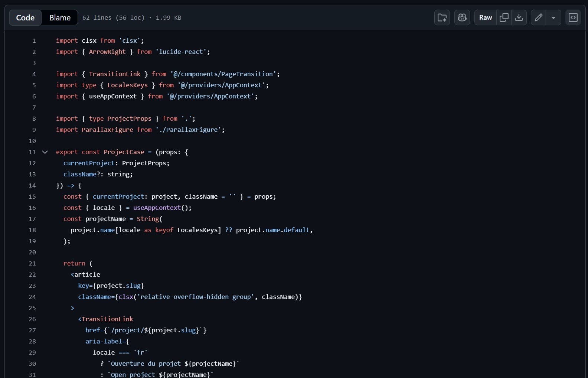The height and width of the screenshot is (378, 588).
Task: Click 'relative overflow-hidden group' class string
Action: coord(196,297)
